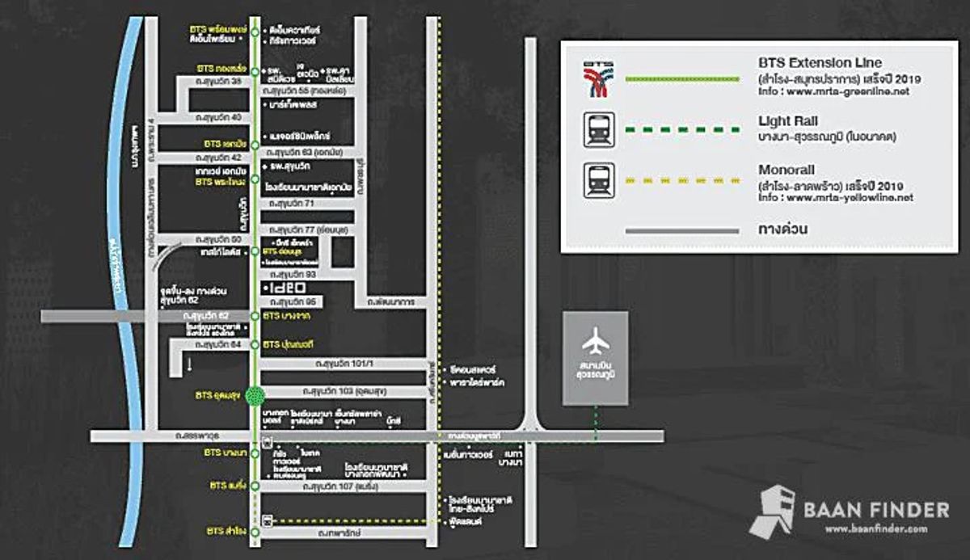970x560 pixels.
Task: Click the airplane icon for Suvarnabhumi airport
Action: 596,341
